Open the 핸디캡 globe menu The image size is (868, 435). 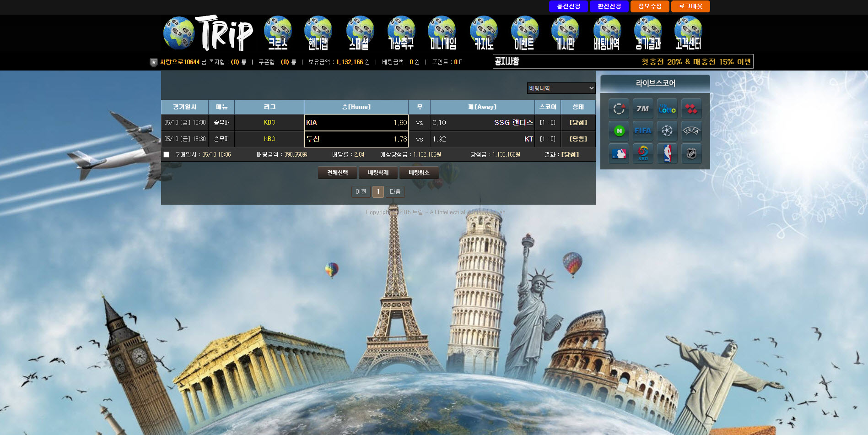(x=318, y=33)
